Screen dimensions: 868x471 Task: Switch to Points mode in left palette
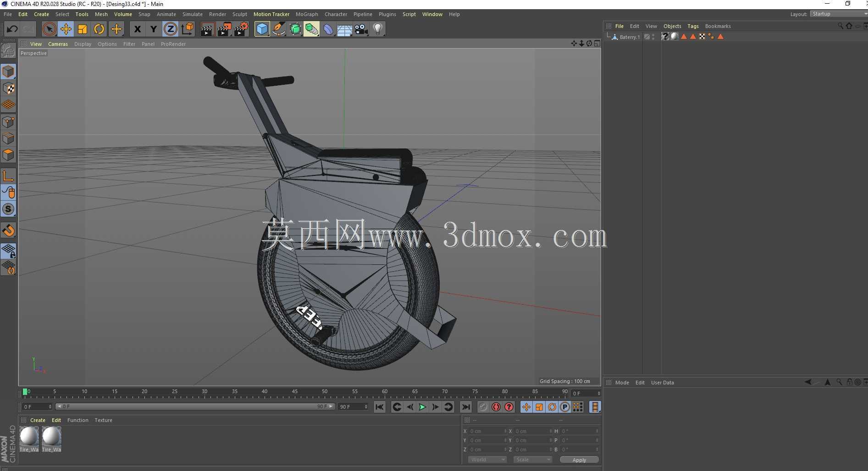(8, 122)
